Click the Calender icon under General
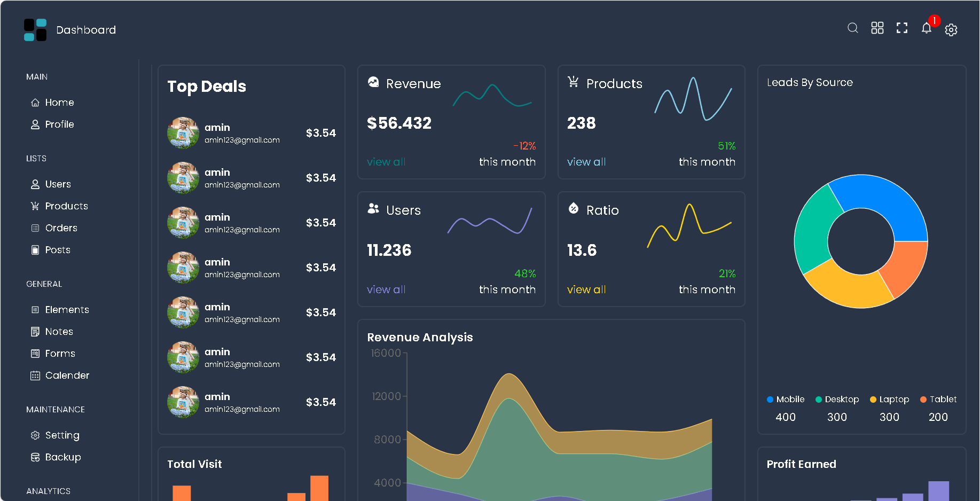The image size is (980, 501). 35,375
